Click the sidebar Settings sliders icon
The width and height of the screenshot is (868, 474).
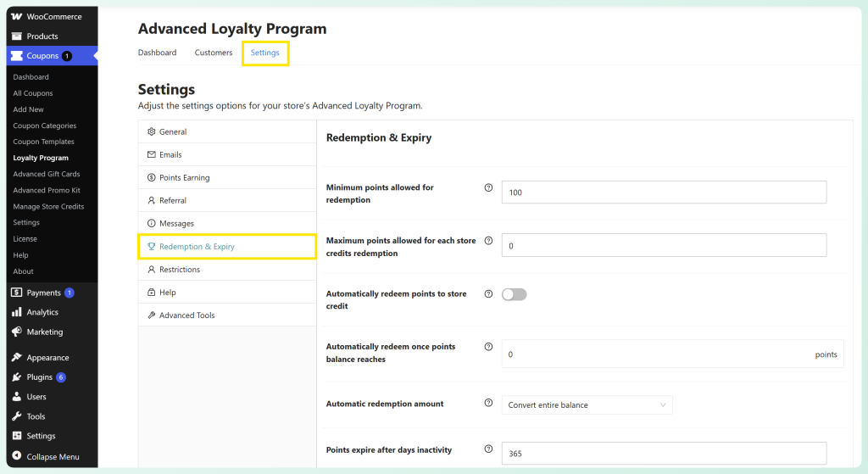17,436
